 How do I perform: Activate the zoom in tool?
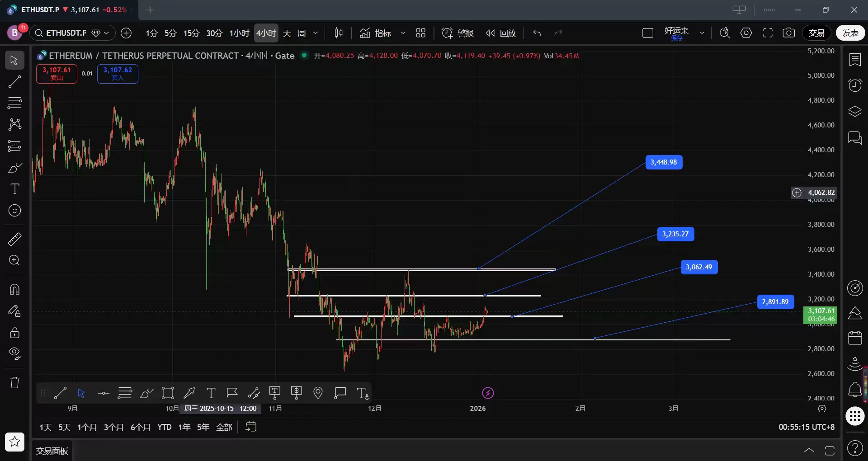(x=14, y=260)
